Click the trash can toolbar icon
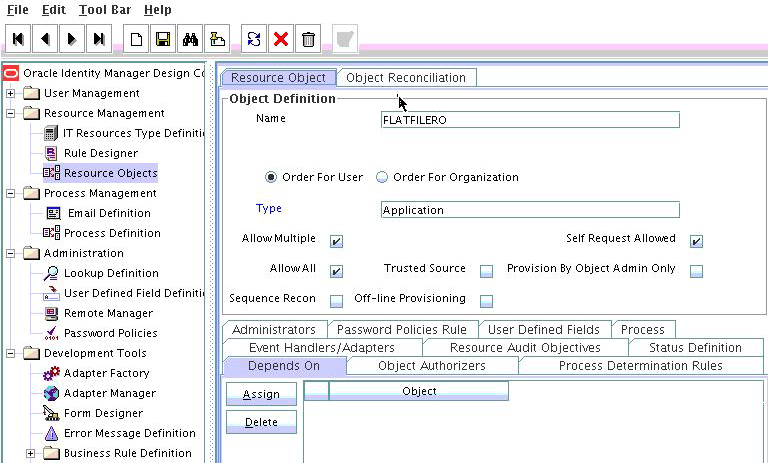 [x=308, y=39]
